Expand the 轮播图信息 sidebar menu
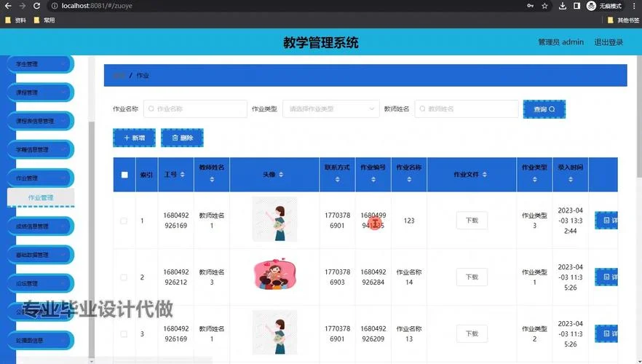Screen dimensions: 642x364 pos(40,340)
